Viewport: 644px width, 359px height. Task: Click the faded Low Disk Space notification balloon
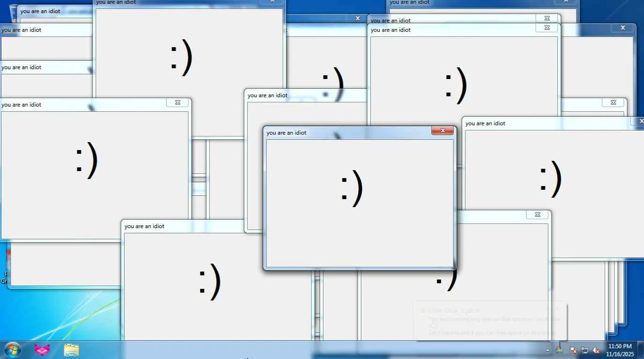(x=490, y=321)
